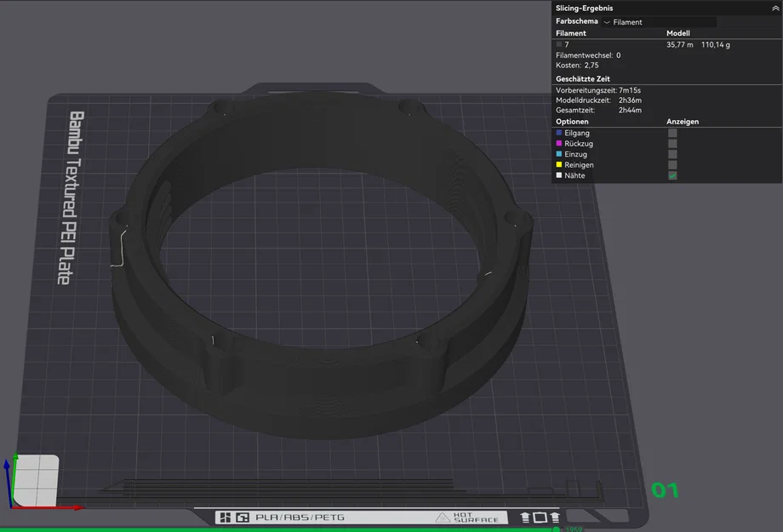Enable the Eilgang display checkbox
Image resolution: width=783 pixels, height=532 pixels.
(x=672, y=133)
